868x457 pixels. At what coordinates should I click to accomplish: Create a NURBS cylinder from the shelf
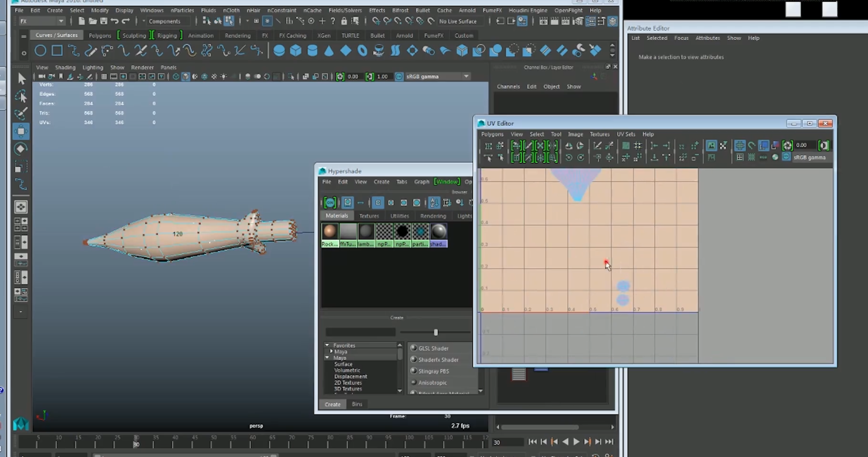click(x=313, y=51)
